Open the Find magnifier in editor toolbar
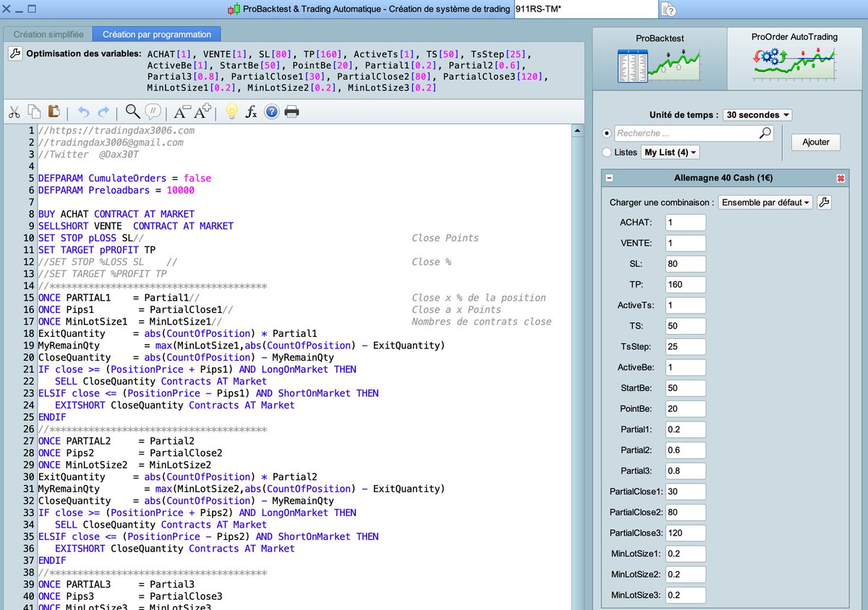 (132, 111)
